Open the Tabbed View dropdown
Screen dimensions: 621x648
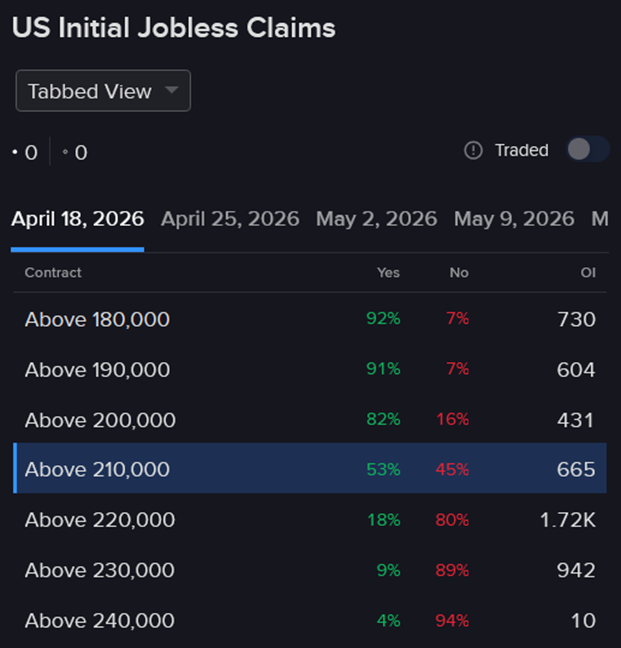[103, 91]
